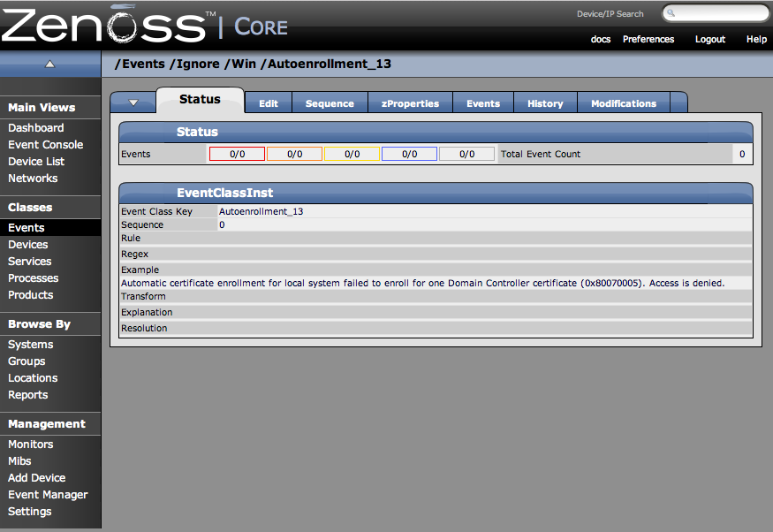Open the page dropdown arrow beside the Status tab

click(x=133, y=103)
